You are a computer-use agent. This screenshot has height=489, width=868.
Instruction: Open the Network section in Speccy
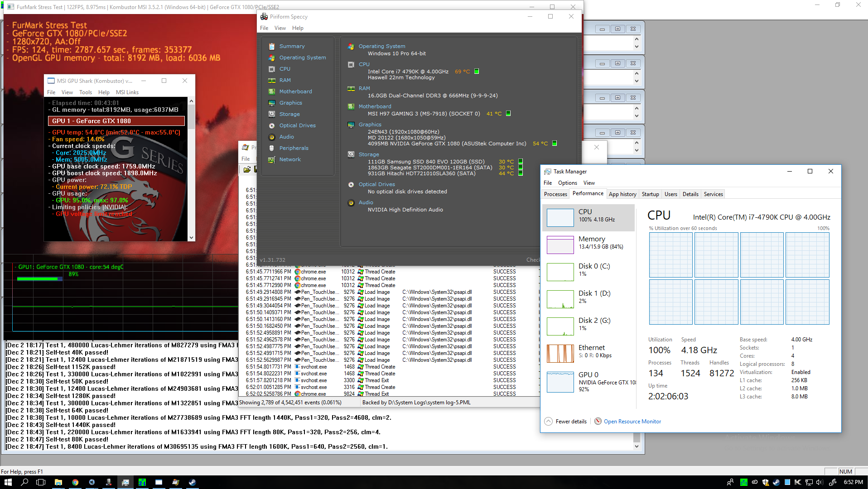pyautogui.click(x=290, y=159)
